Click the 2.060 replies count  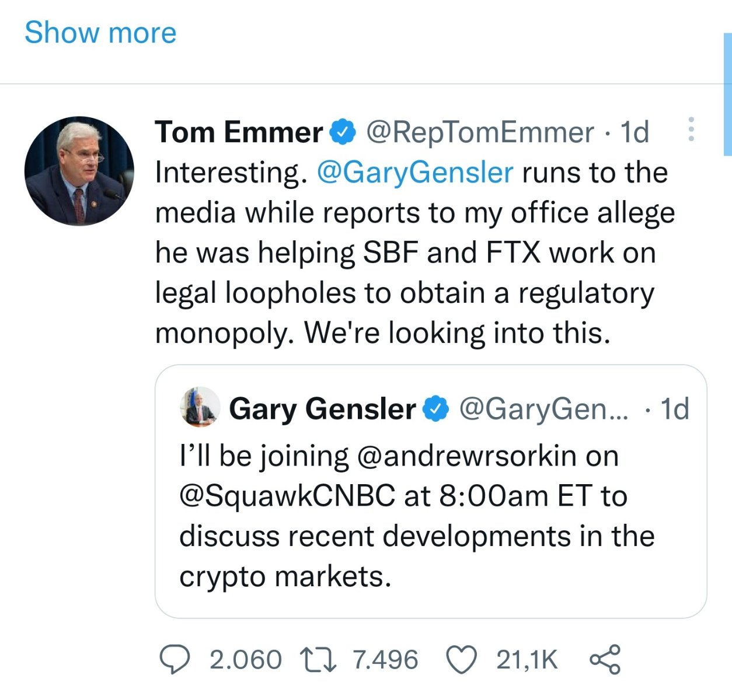[x=245, y=660]
